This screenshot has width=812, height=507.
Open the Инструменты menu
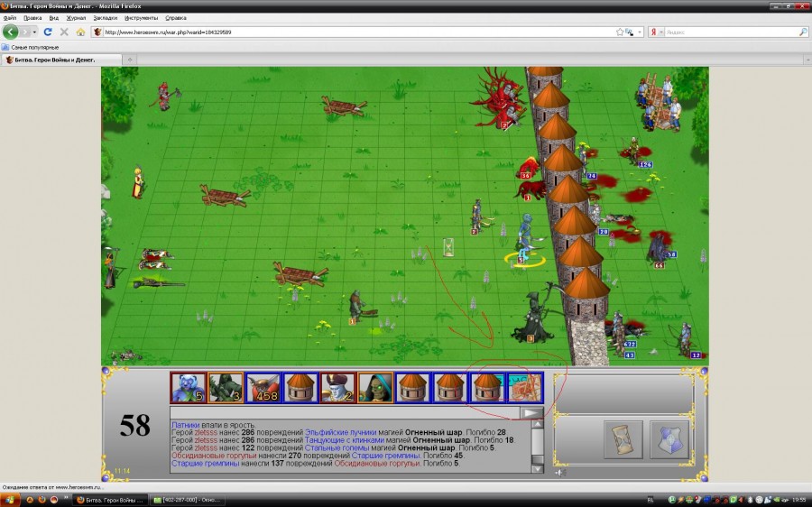click(141, 17)
